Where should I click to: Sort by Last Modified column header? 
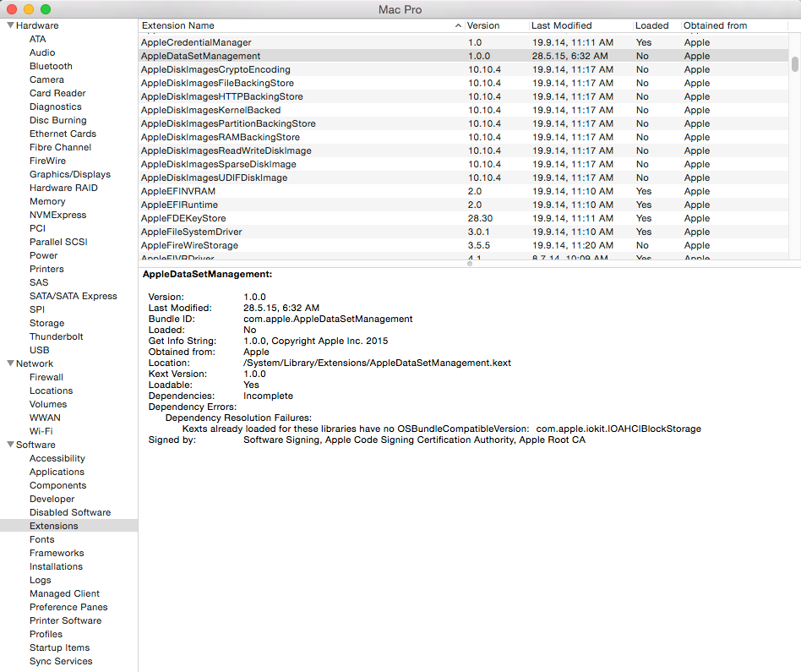tap(580, 25)
